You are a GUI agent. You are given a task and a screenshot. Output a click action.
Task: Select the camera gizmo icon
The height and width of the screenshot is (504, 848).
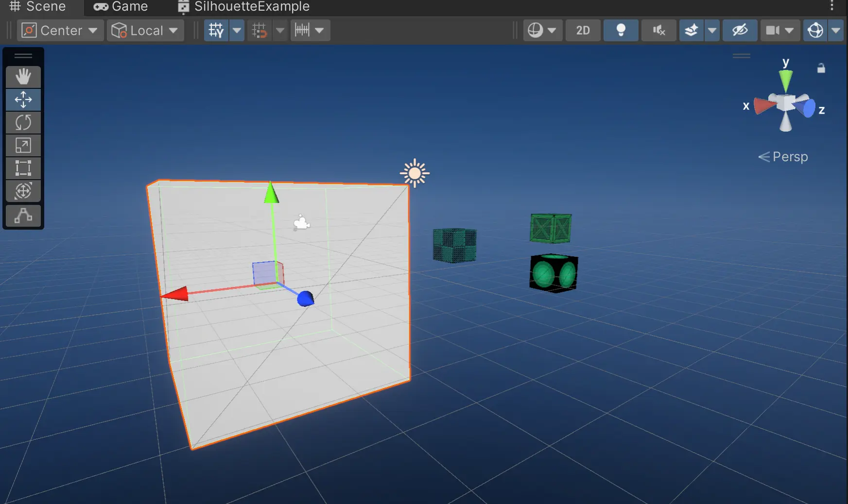point(302,222)
